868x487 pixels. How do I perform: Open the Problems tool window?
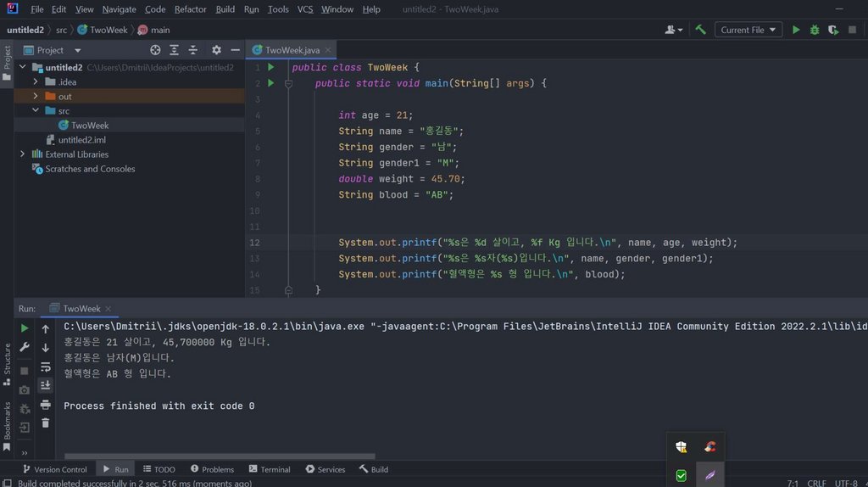point(212,469)
